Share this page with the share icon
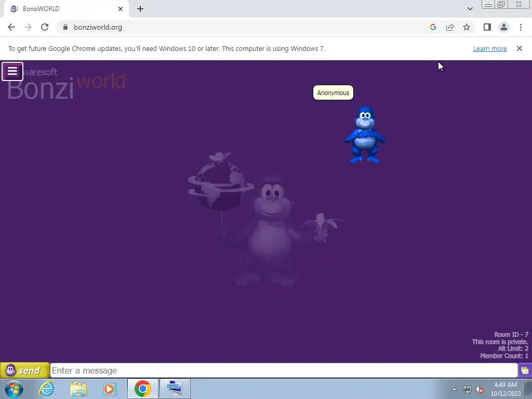This screenshot has width=532, height=399. pyautogui.click(x=450, y=27)
